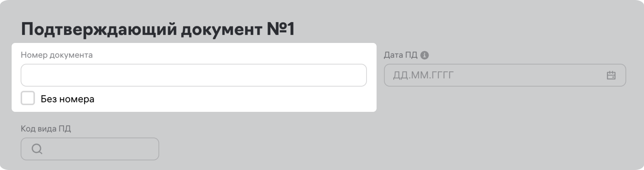
Task: Click the ДД.ММ.ГГГГ placeholder text
Action: pos(423,75)
